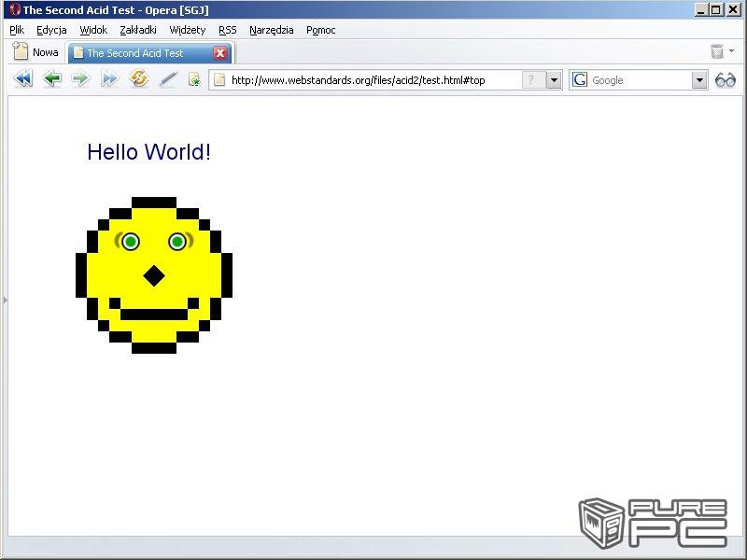
Task: Maximize the Opera window
Action: [x=716, y=9]
